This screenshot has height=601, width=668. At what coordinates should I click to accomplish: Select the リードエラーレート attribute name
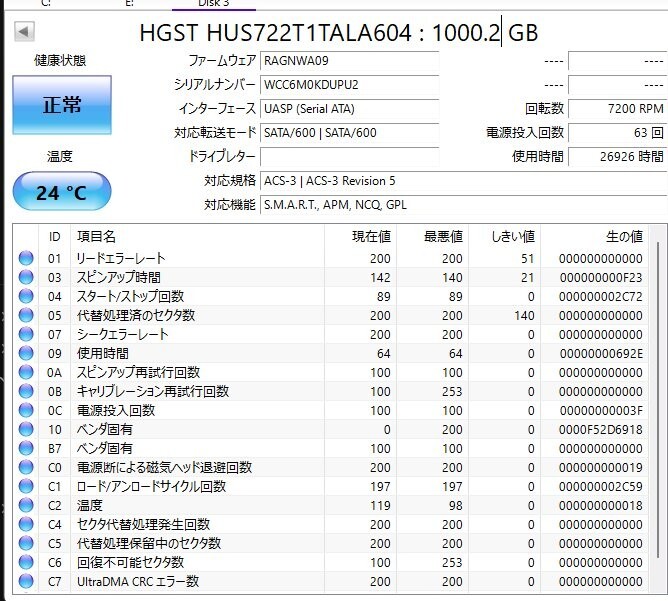(121, 258)
